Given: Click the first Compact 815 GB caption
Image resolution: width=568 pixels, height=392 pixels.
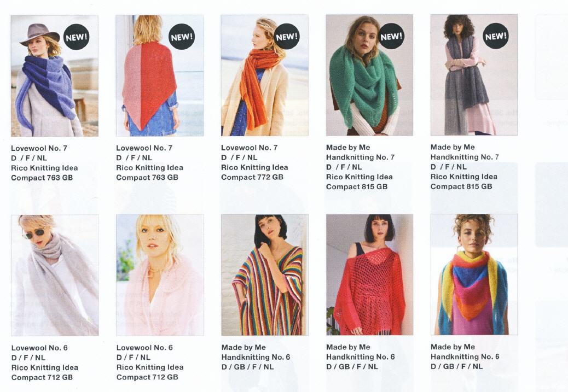Looking at the screenshot, I should (357, 187).
